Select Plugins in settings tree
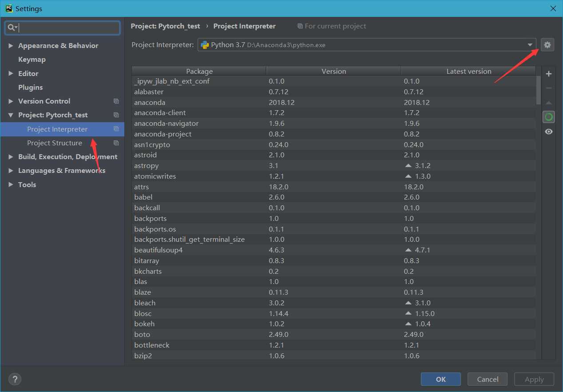 pos(31,87)
